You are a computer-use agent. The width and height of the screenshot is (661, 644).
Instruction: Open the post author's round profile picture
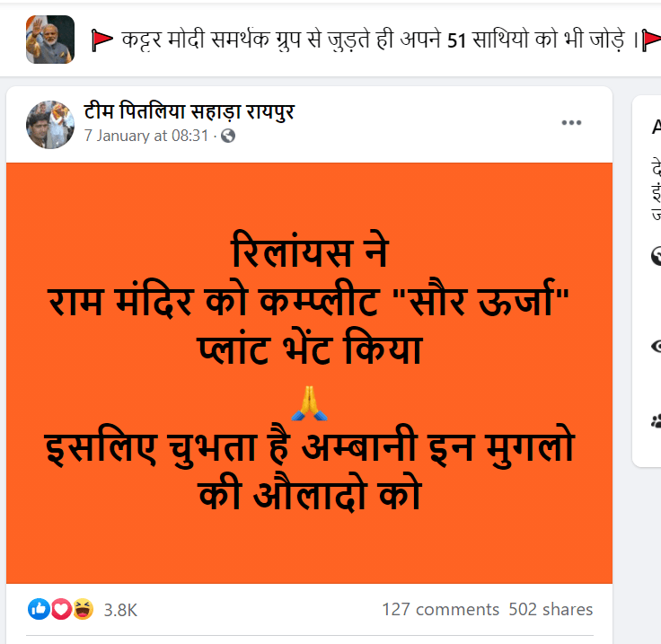coord(50,125)
